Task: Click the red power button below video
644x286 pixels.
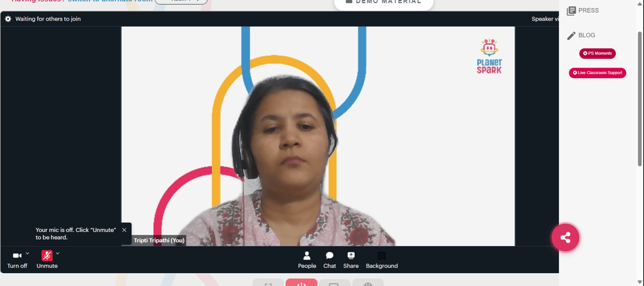Action: pyautogui.click(x=301, y=283)
